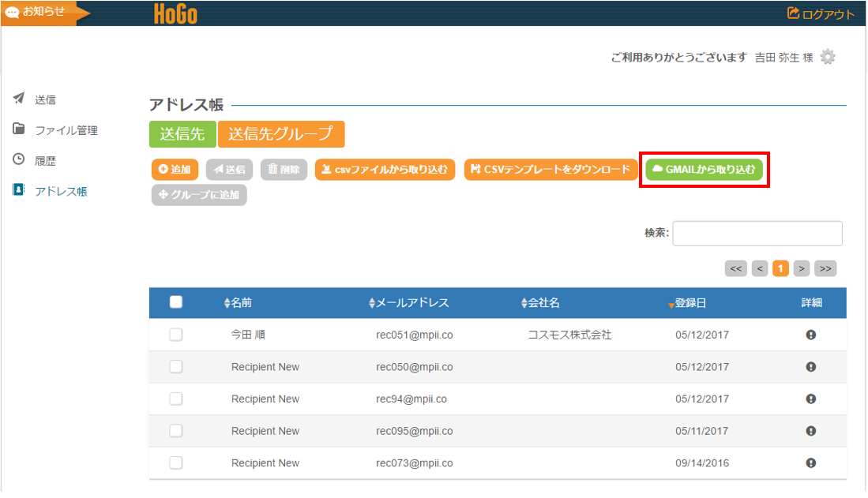The height and width of the screenshot is (498, 868).
Task: Switch to the 送信先グループ tab
Action: pyautogui.click(x=281, y=134)
